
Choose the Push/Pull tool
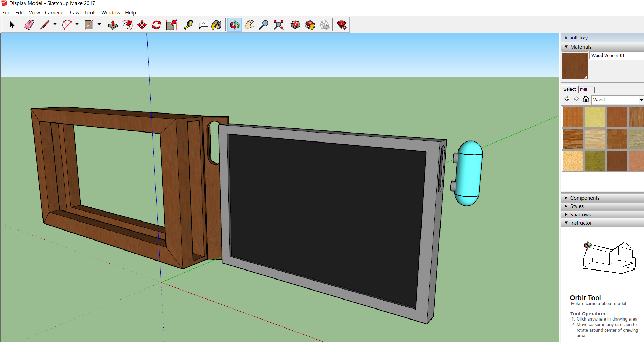coord(113,24)
